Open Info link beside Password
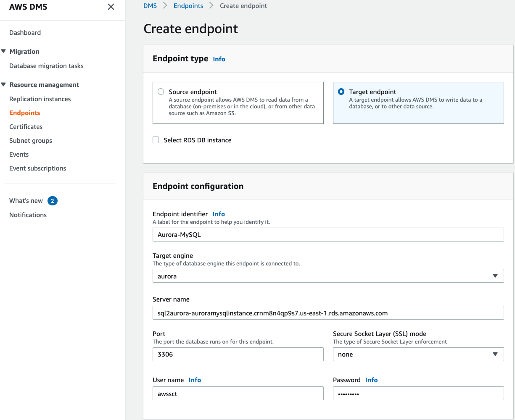This screenshot has width=515, height=420. tap(371, 380)
